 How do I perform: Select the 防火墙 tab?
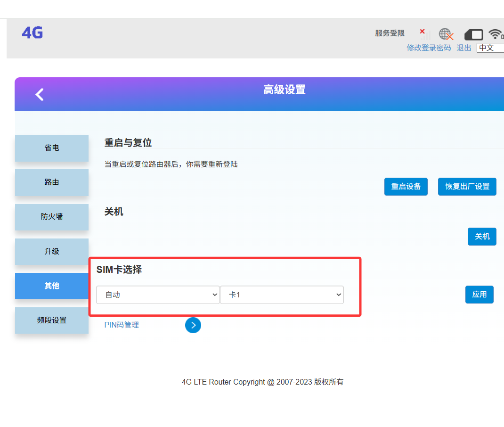(52, 217)
